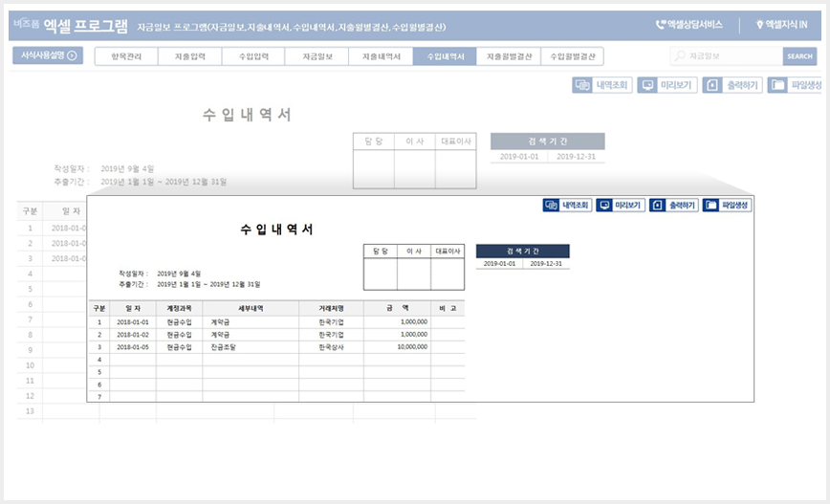Select end date 2019-12-31 in dark 검색기간
The image size is (830, 504).
pos(546,263)
